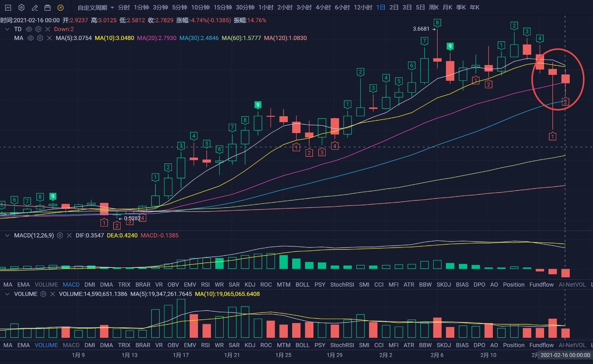Switch to 15分钟 timeframe
593x364 pixels.
[223, 7]
